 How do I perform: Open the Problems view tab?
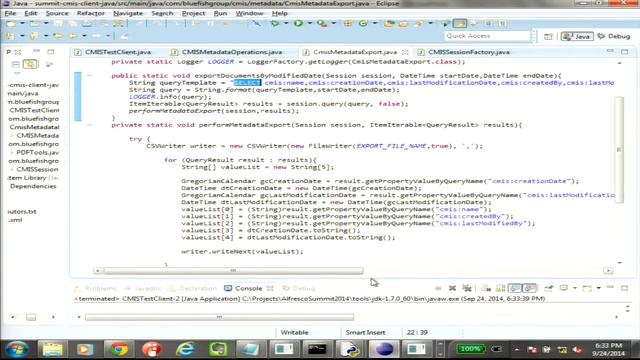(96, 288)
